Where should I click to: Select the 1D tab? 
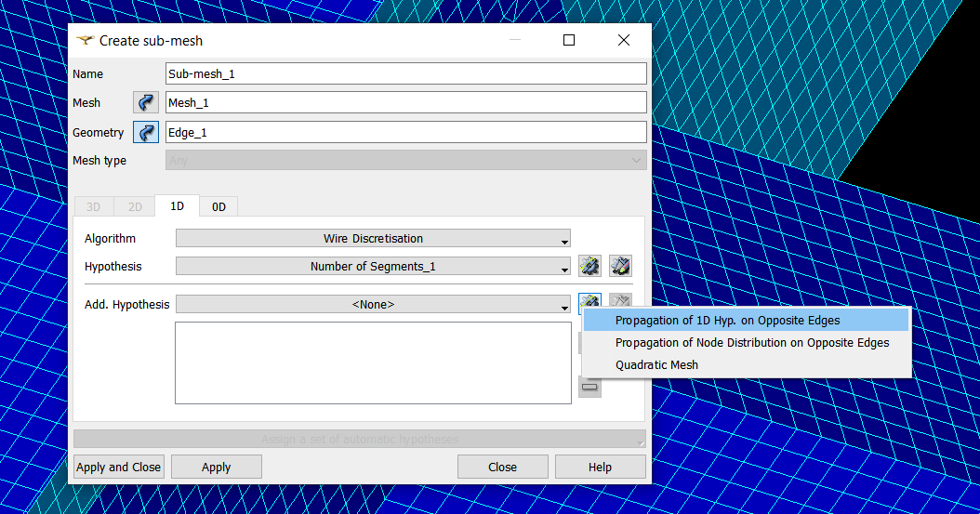(x=177, y=206)
